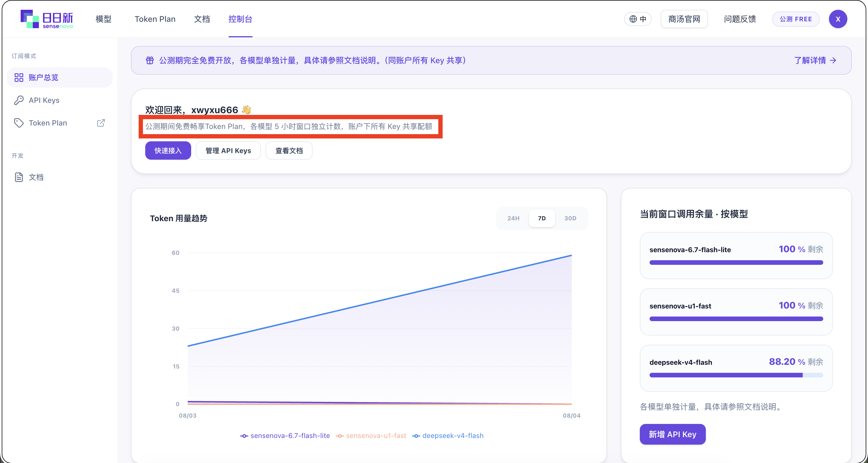Viewport: 868px width, 463px height.
Task: Click the 文档 document icon in sidebar
Action: click(x=19, y=177)
